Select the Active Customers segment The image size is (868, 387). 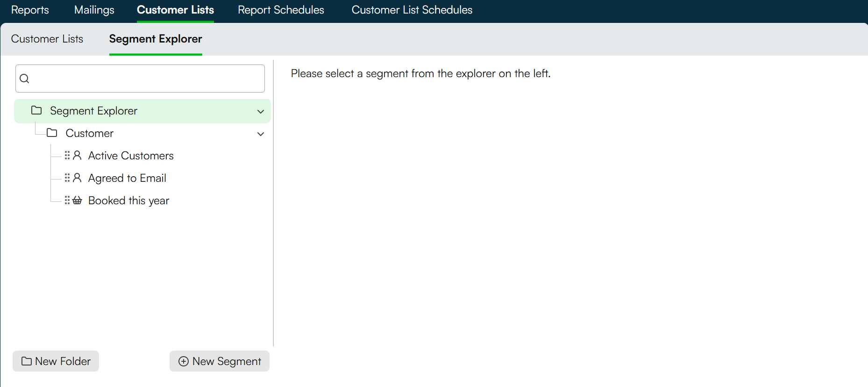(x=131, y=156)
